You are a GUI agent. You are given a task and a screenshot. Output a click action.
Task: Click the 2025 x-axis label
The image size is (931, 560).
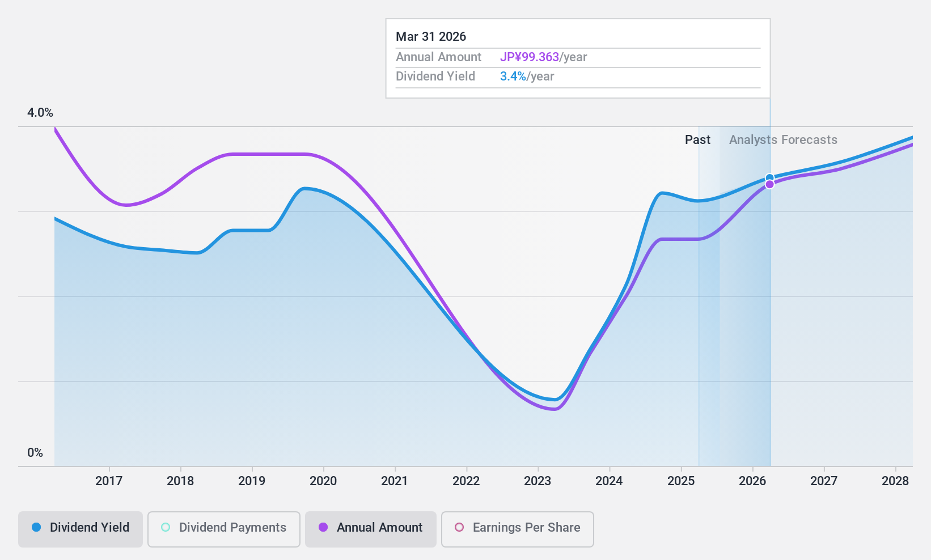[x=681, y=481]
